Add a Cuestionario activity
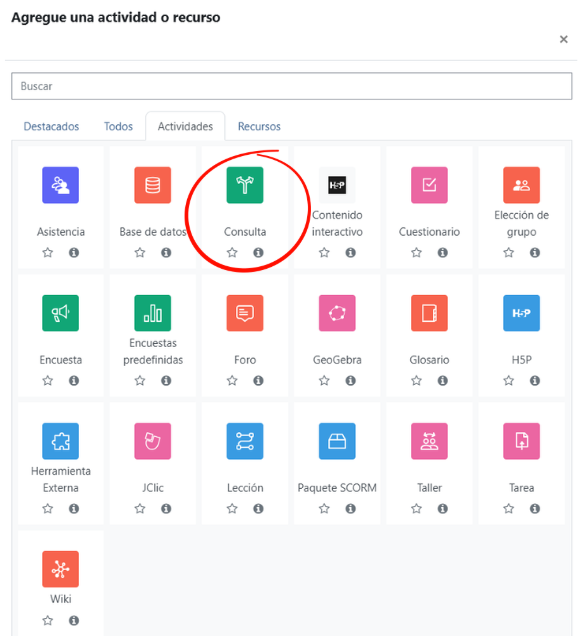This screenshot has width=581, height=636. (429, 185)
